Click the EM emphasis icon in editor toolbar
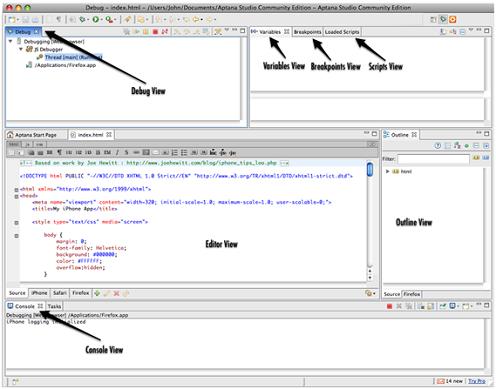The width and height of the screenshot is (496, 389). click(x=107, y=153)
